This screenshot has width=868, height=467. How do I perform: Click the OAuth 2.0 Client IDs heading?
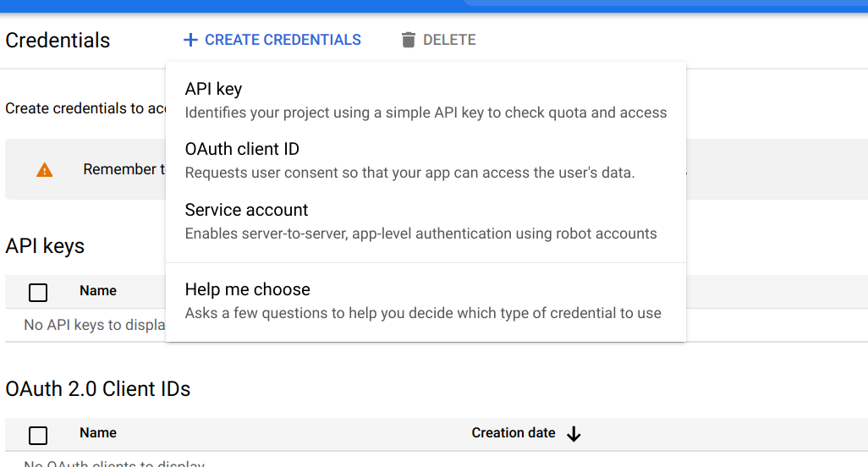[x=98, y=389]
